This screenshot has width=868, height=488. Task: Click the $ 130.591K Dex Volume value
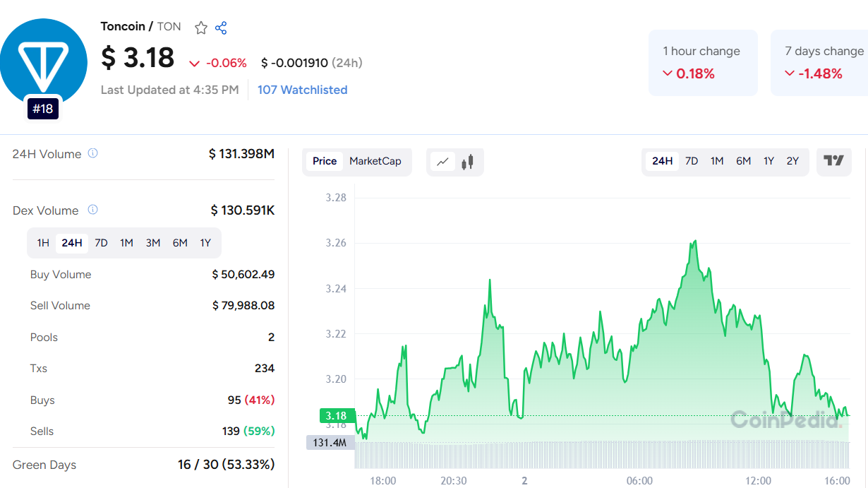pos(243,210)
